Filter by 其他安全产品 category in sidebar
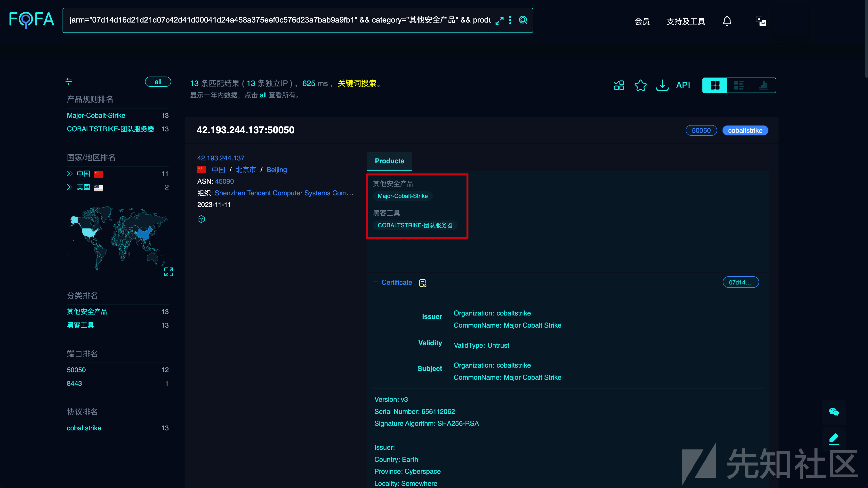868x488 pixels. (x=87, y=312)
